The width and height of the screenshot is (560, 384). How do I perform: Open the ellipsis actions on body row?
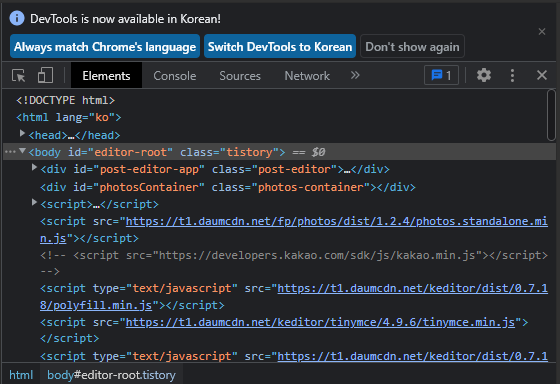(x=10, y=152)
